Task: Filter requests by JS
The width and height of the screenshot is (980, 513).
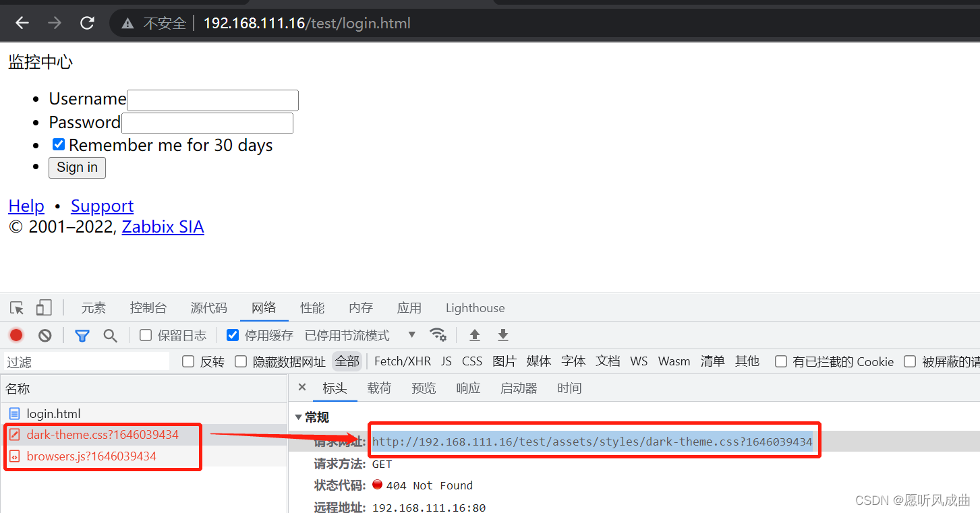Action: pyautogui.click(x=446, y=361)
